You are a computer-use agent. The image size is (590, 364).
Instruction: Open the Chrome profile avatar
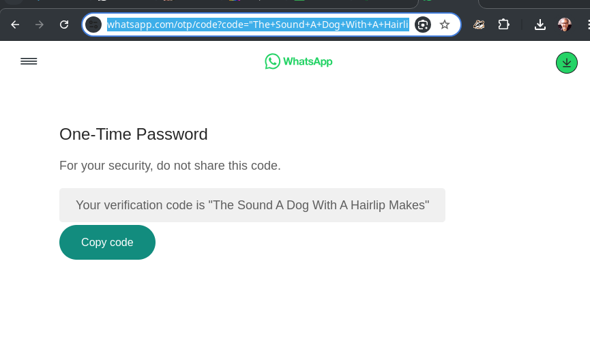tap(565, 25)
